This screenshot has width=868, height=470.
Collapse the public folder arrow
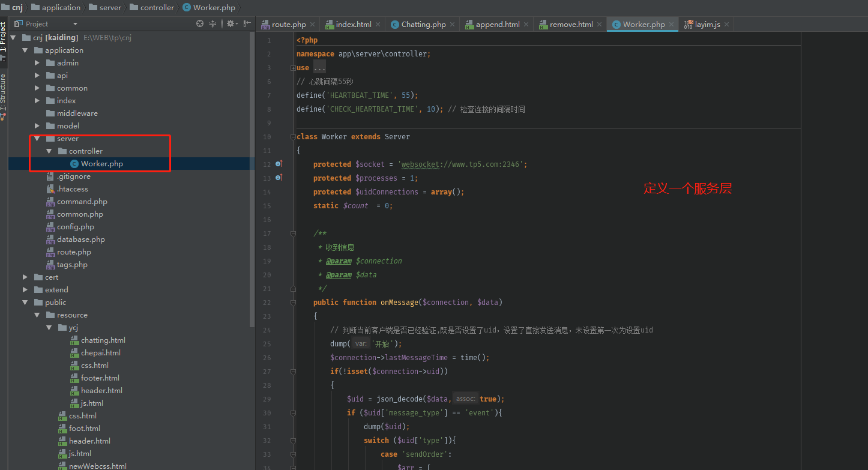point(25,303)
